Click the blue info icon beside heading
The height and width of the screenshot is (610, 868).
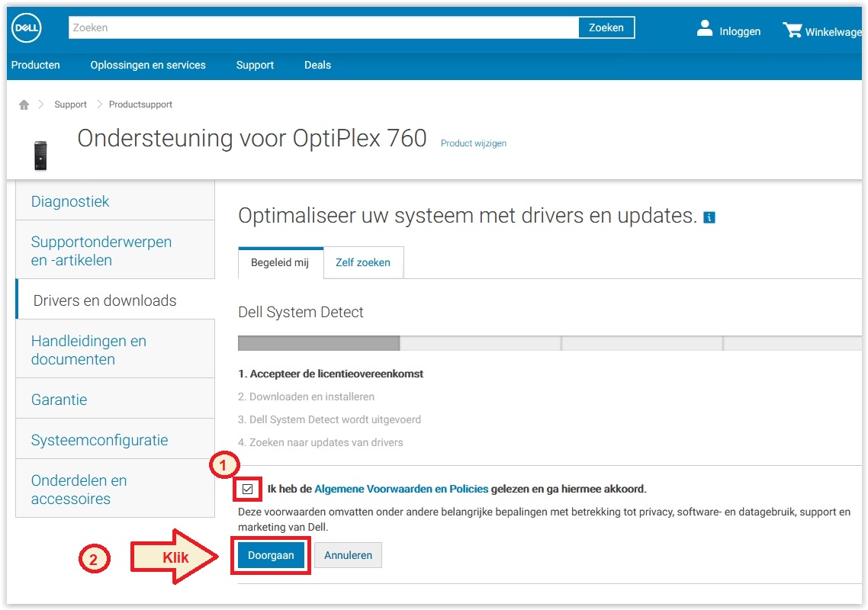(709, 217)
